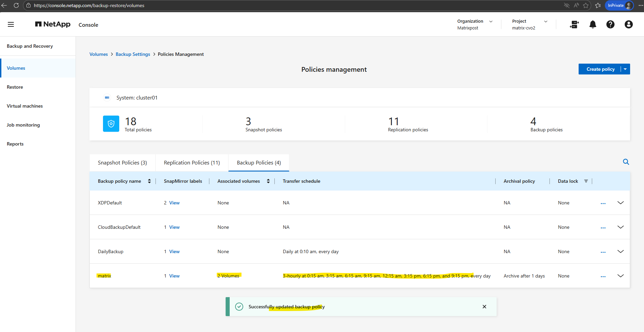Open three-dot actions menu for DailyBackup policy
644x332 pixels.
(x=603, y=252)
